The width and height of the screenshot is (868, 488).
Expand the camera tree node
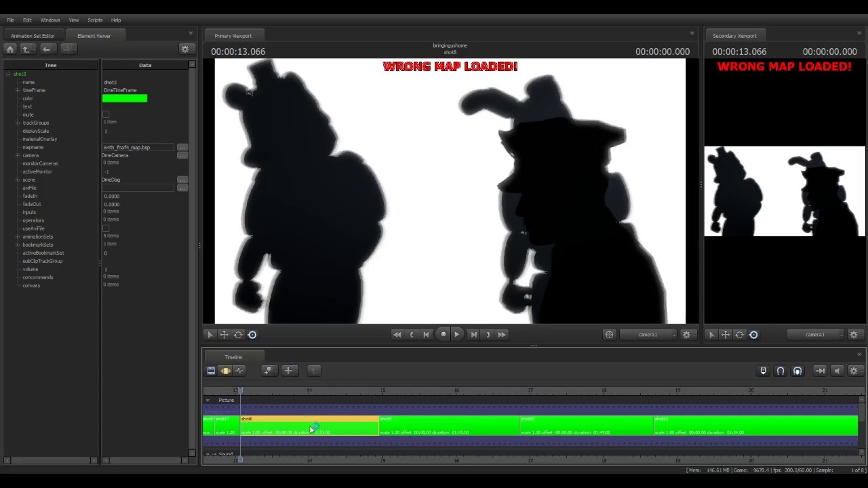pos(17,155)
